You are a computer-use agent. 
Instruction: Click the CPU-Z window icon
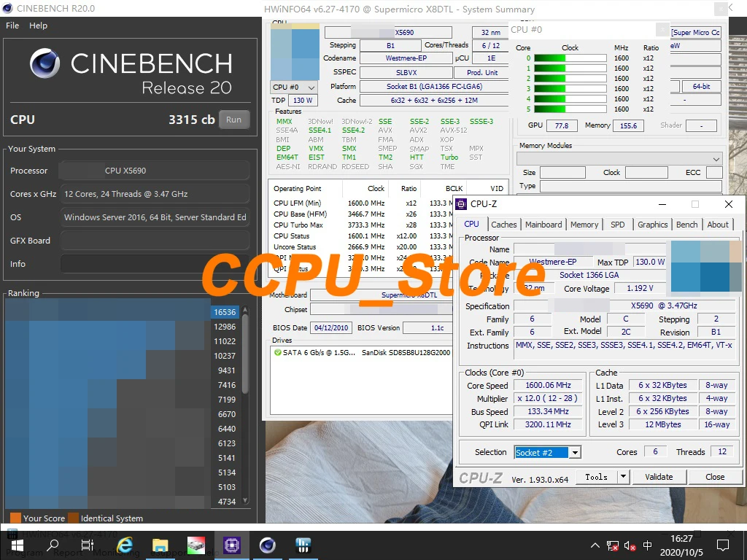tap(461, 204)
